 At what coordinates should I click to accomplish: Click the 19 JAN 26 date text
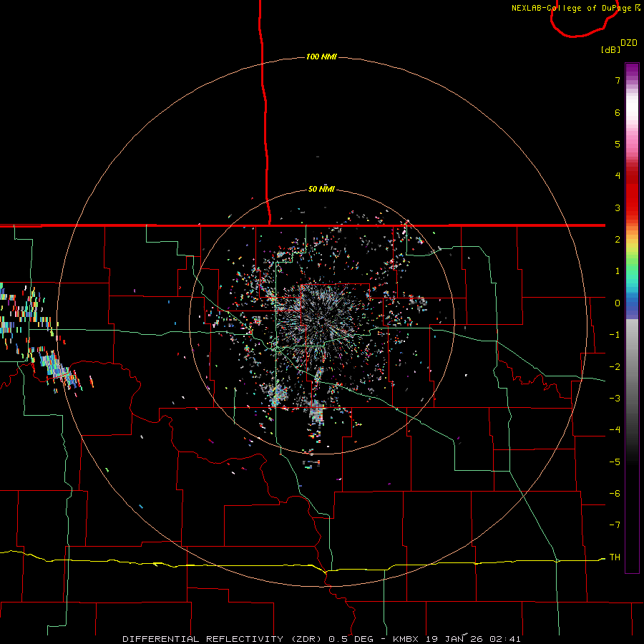tap(454, 639)
